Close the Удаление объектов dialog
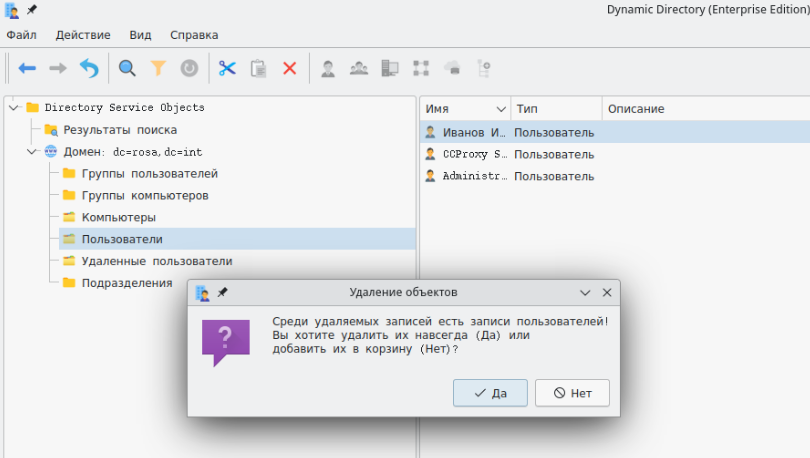 coord(606,293)
